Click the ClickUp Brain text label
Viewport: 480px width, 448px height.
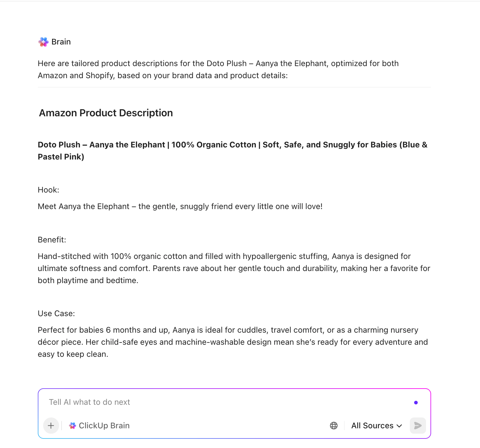click(x=104, y=425)
